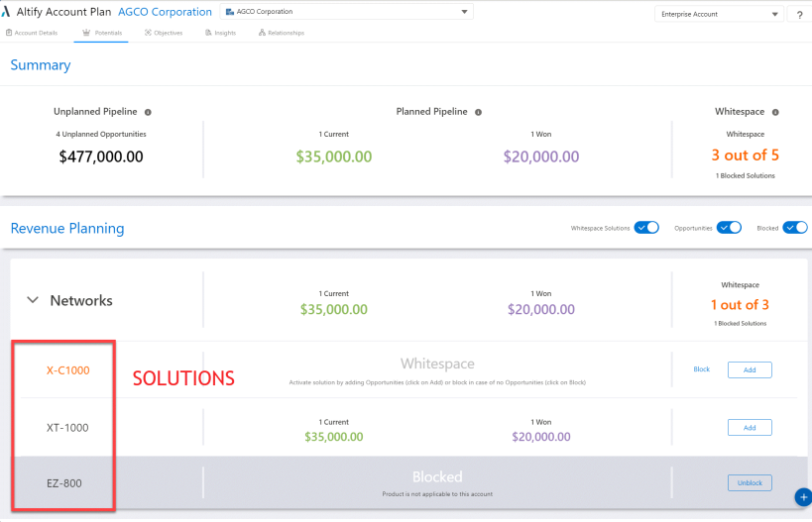The width and height of the screenshot is (812, 522).
Task: Click the $477,000.00 unplanned pipeline value
Action: click(x=101, y=157)
